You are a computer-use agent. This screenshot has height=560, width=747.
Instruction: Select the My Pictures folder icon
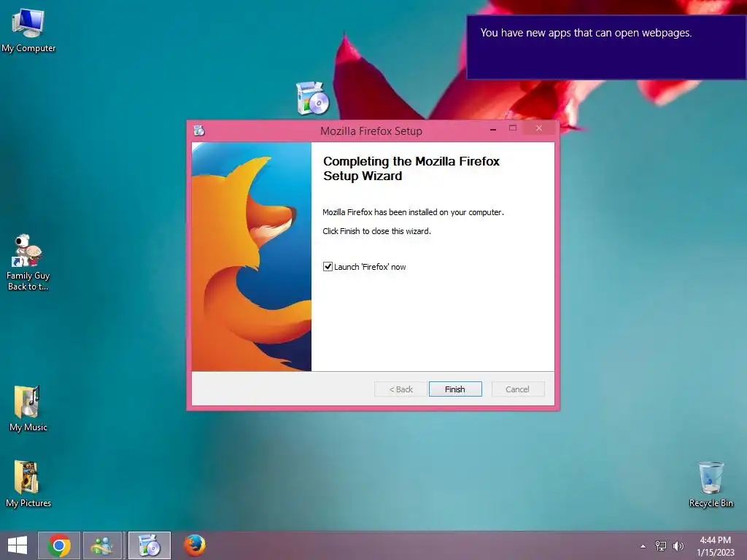tap(28, 484)
